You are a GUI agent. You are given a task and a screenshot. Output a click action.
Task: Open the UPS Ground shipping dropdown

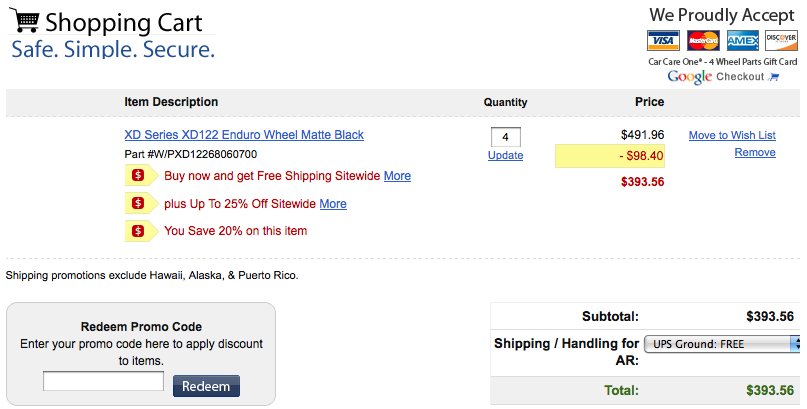point(722,344)
